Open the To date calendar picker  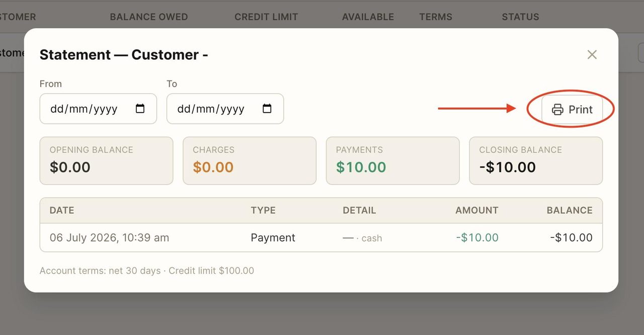[267, 108]
